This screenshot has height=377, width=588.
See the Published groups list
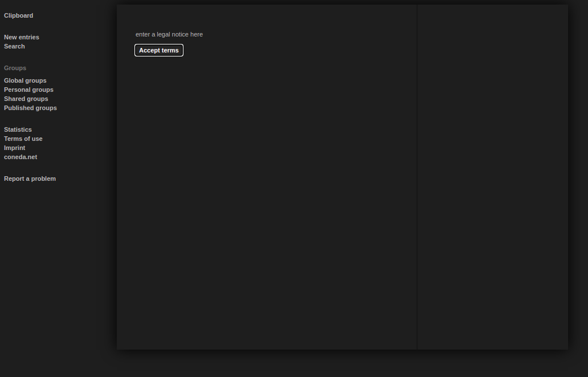pos(30,108)
